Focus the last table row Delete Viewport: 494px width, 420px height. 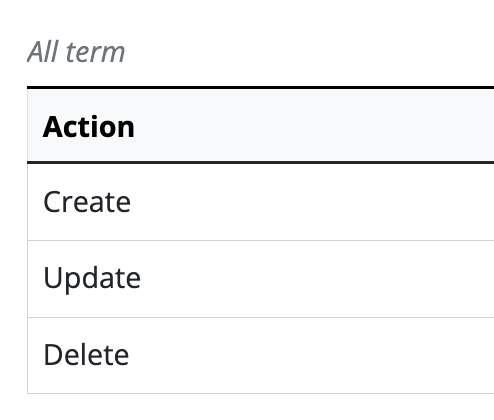point(261,355)
